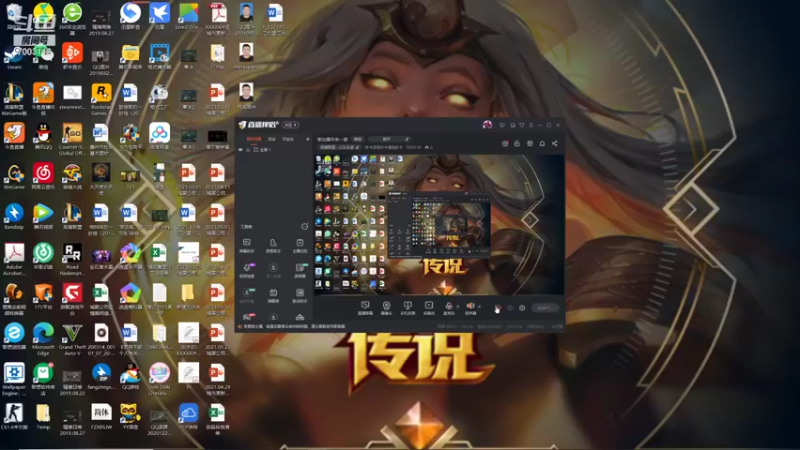Viewport: 800px width, 450px height.
Task: Open the NetEase Cloud Music shortcut
Action: pos(43,177)
